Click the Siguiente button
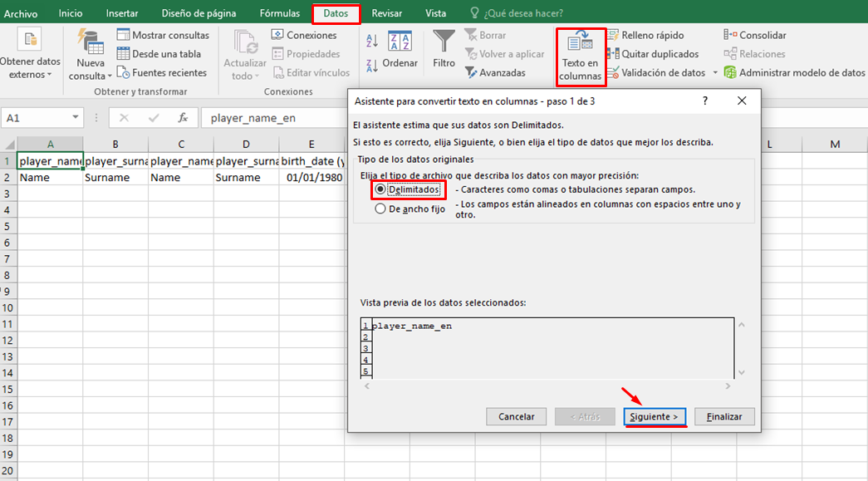Screen dimensions: 868x481 pyautogui.click(x=655, y=417)
